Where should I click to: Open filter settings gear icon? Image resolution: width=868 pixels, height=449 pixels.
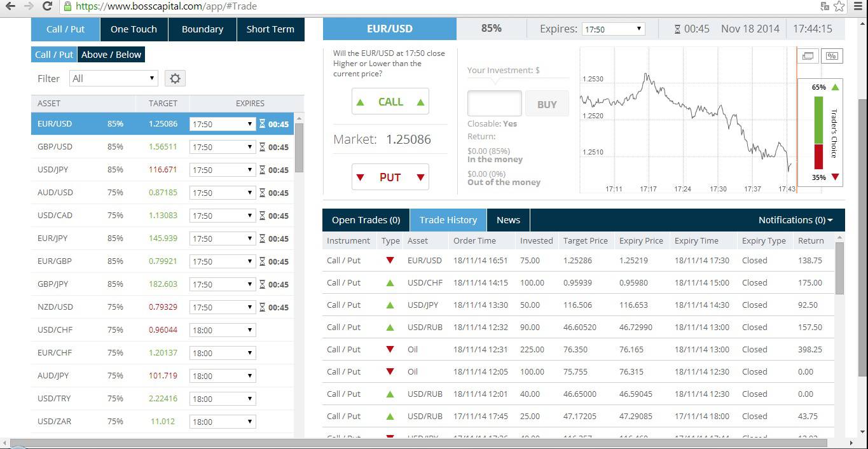[175, 78]
